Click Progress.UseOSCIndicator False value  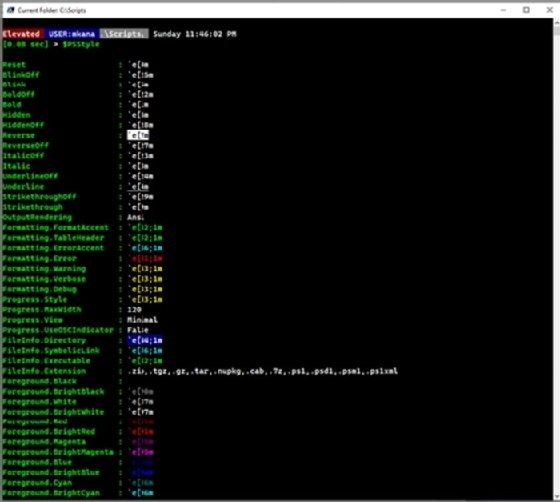[x=138, y=330]
